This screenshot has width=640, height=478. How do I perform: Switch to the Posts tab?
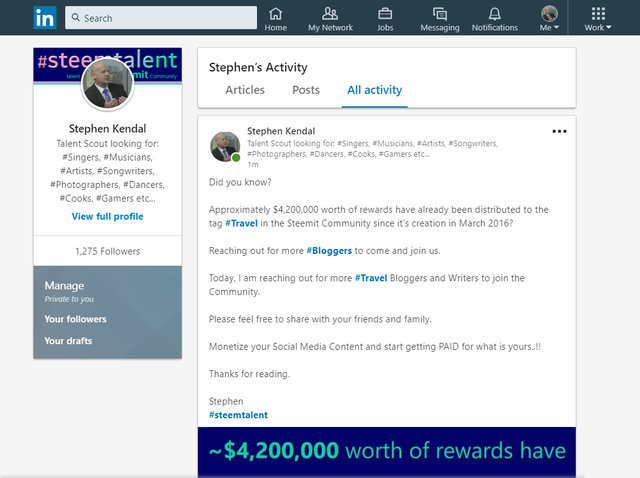306,90
